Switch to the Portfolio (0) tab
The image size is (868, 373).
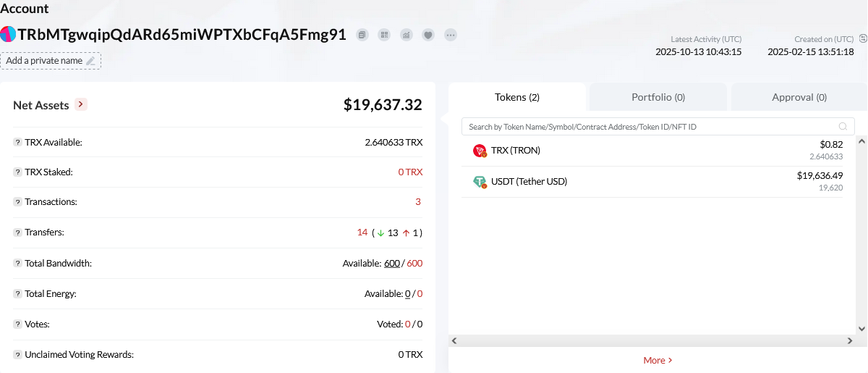658,97
